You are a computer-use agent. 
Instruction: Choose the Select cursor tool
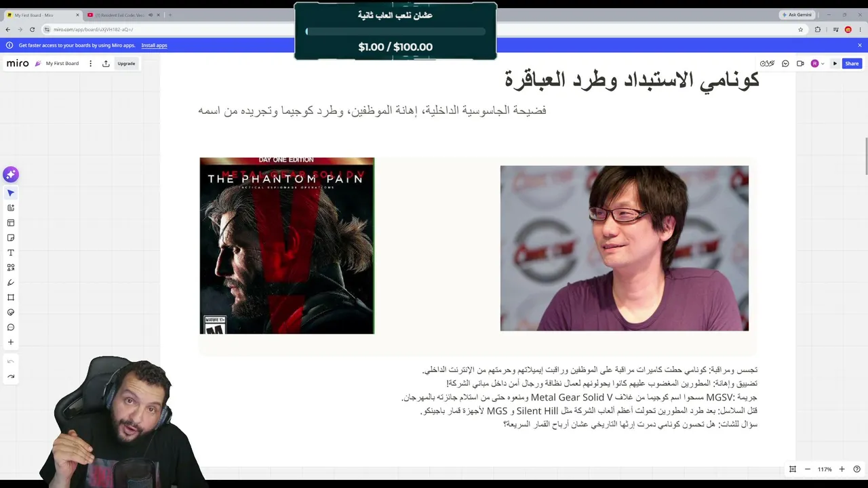point(11,193)
